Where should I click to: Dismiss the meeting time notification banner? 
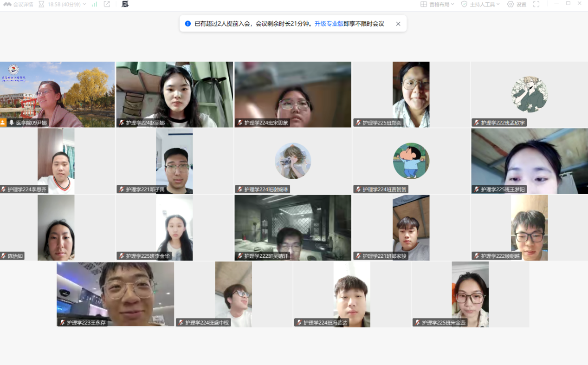(x=398, y=24)
